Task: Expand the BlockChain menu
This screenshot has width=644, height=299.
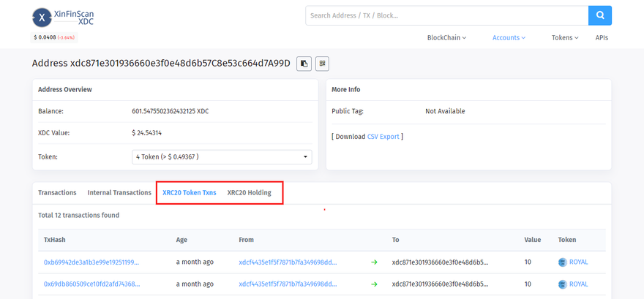Action: pyautogui.click(x=446, y=38)
